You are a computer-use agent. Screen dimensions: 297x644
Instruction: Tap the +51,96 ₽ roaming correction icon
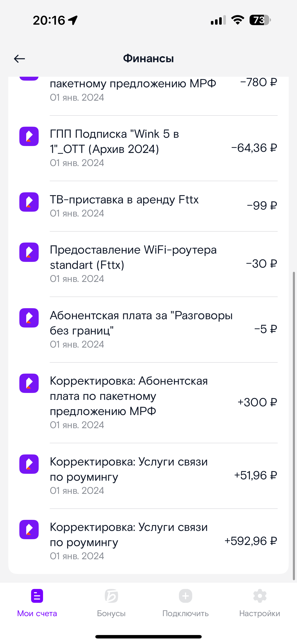[29, 464]
